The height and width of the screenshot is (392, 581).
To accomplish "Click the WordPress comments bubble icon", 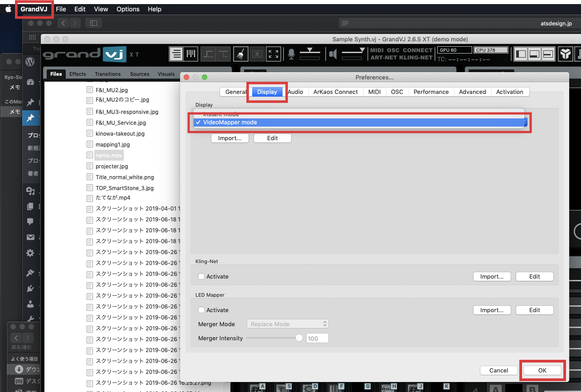I will pyautogui.click(x=30, y=222).
